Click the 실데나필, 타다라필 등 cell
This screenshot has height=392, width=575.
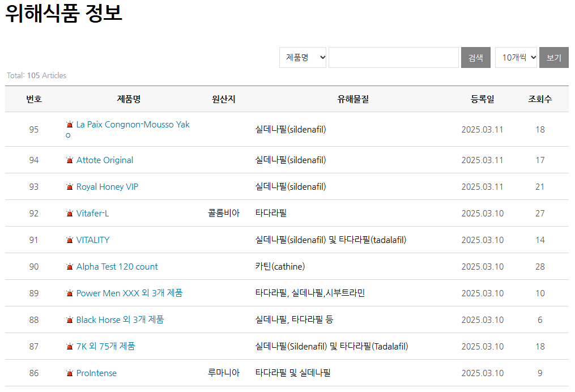[x=294, y=319]
